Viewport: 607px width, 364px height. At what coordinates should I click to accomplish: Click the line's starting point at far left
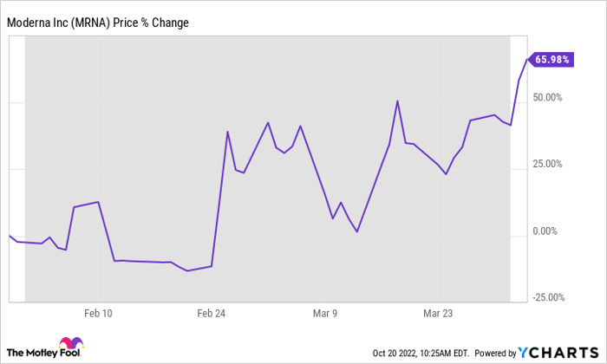pos(9,236)
